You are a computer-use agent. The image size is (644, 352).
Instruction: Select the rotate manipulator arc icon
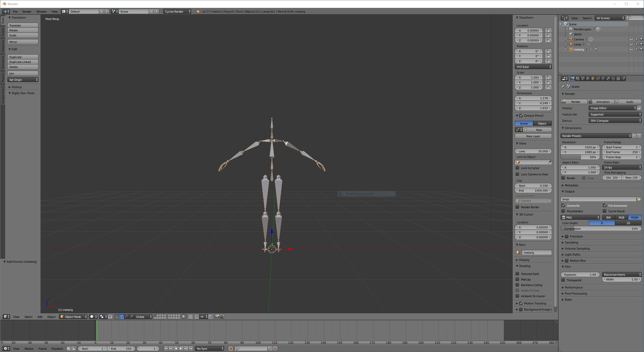pyautogui.click(x=127, y=317)
